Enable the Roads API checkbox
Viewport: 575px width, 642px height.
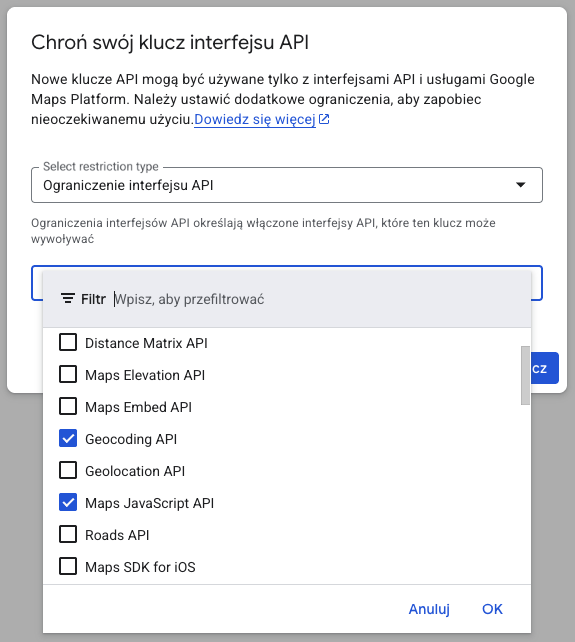68,534
